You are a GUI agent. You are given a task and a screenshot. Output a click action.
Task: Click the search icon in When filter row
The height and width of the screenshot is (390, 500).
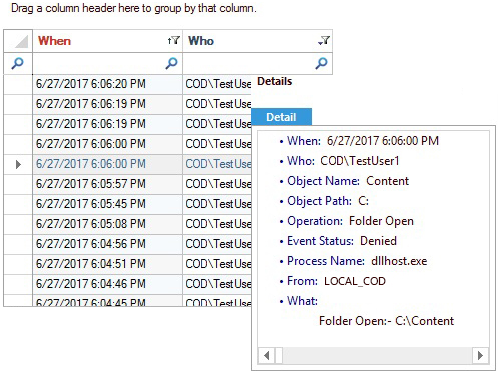tap(171, 63)
